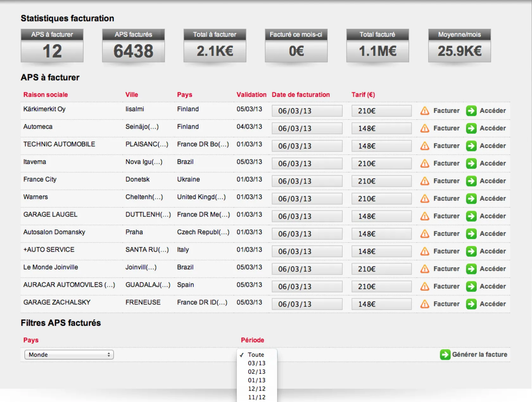Image resolution: width=532 pixels, height=402 pixels.
Task: Click green arrow icon for GARAGE LAUGEL
Action: point(471,216)
